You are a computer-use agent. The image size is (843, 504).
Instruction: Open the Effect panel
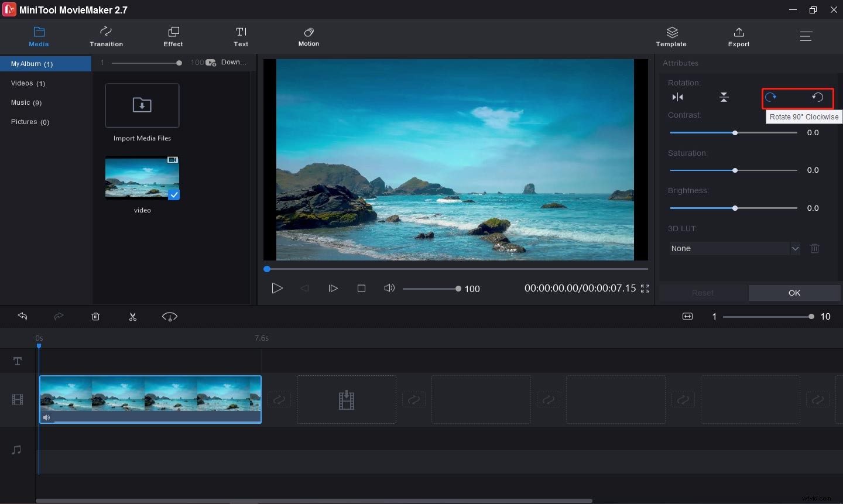tap(173, 36)
